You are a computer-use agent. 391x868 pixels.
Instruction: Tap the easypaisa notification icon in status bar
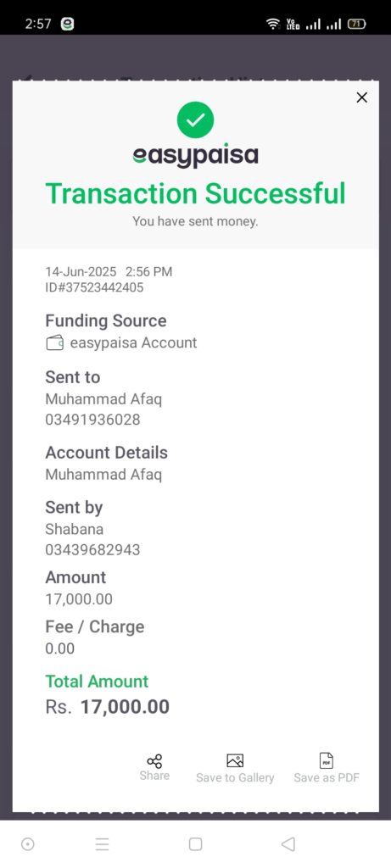[x=67, y=24]
